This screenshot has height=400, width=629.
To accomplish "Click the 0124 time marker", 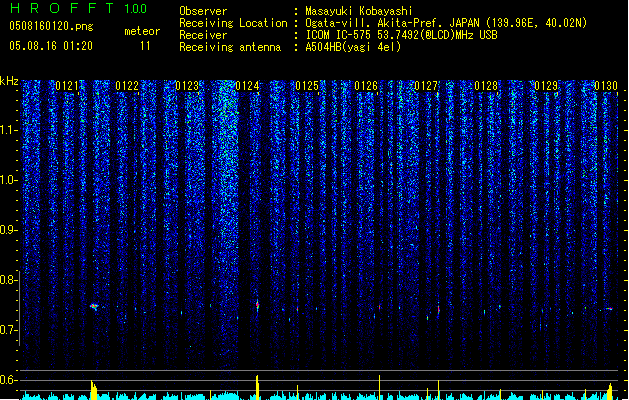I will click(247, 86).
